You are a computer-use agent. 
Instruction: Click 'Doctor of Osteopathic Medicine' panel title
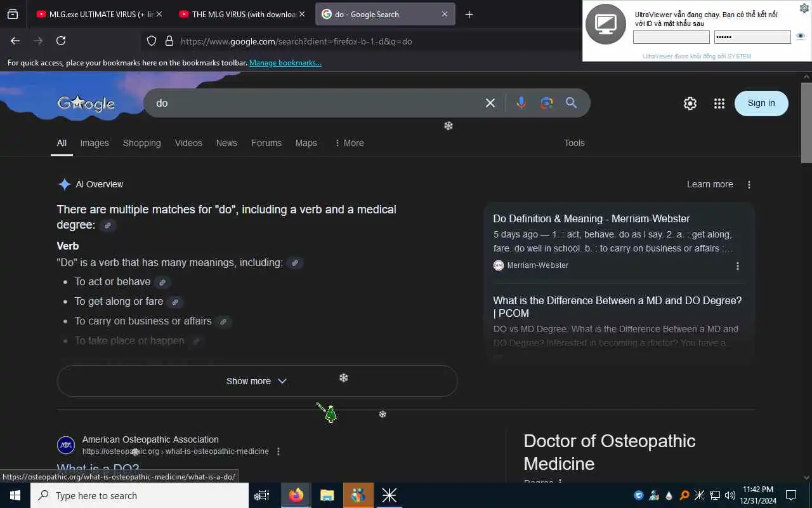pyautogui.click(x=610, y=452)
